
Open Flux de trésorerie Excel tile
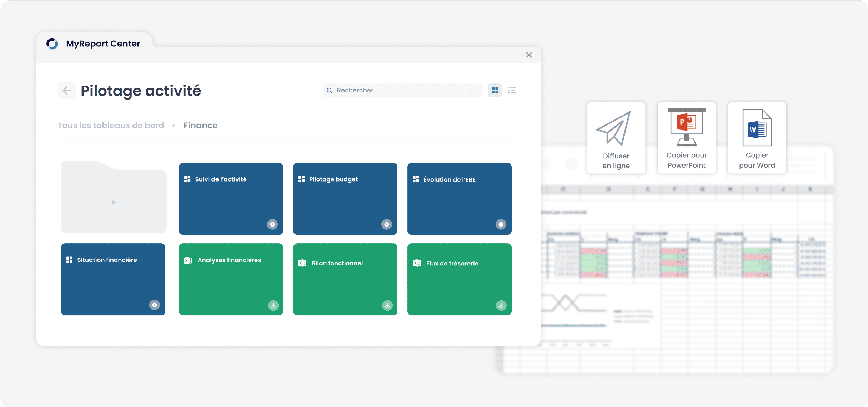click(460, 279)
